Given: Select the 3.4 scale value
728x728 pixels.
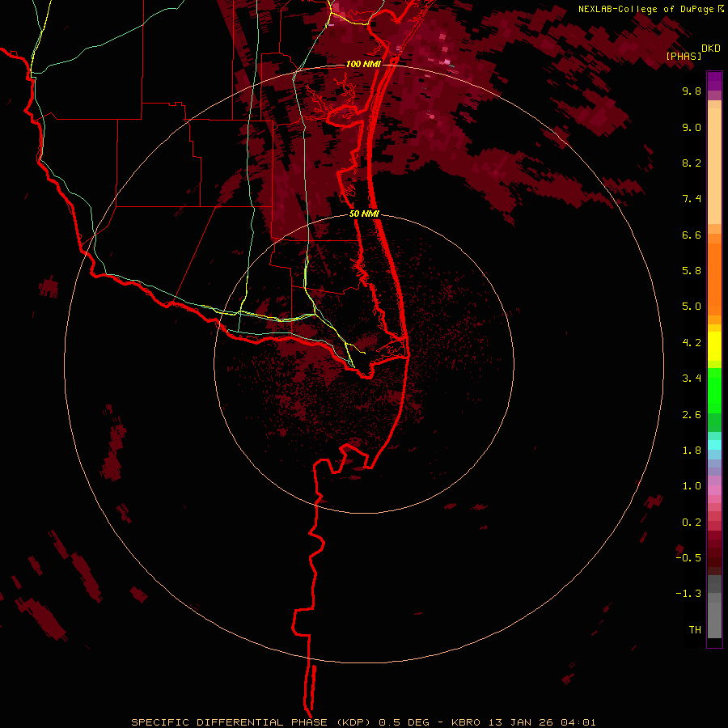Looking at the screenshot, I should (692, 379).
